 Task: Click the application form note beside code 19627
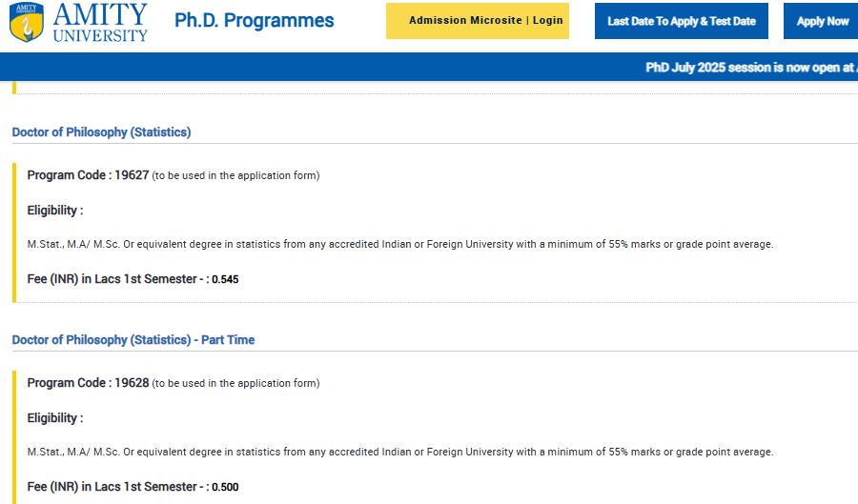tap(235, 176)
